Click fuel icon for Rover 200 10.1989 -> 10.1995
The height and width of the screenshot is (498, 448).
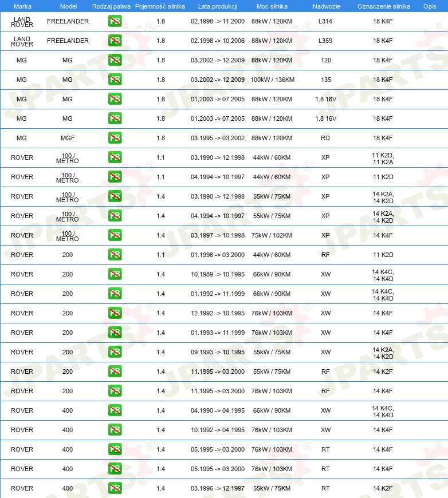115,274
